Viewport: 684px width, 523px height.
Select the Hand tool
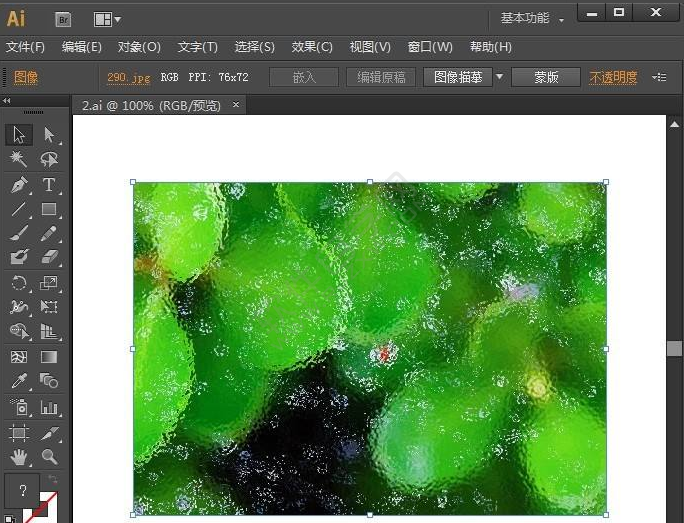point(19,457)
